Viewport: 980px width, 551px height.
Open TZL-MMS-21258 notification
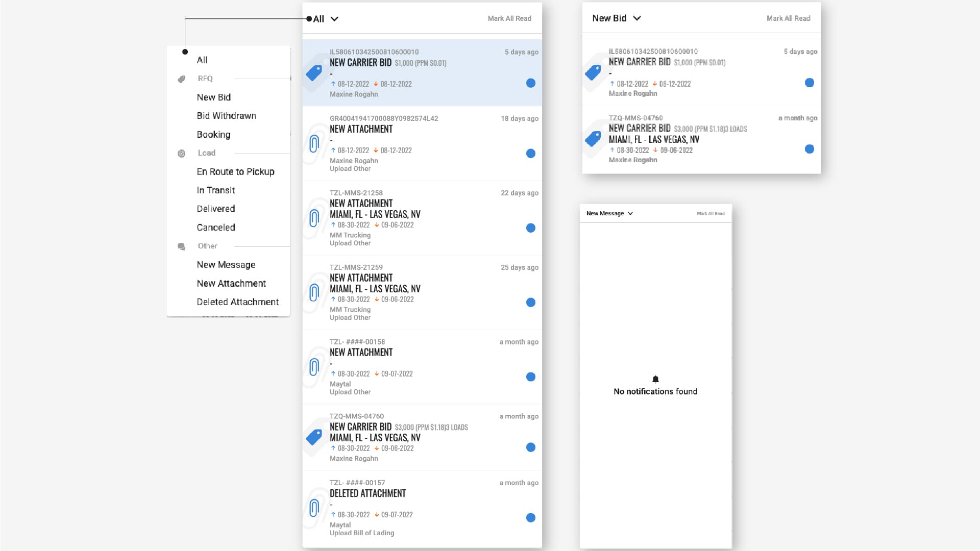pyautogui.click(x=422, y=218)
